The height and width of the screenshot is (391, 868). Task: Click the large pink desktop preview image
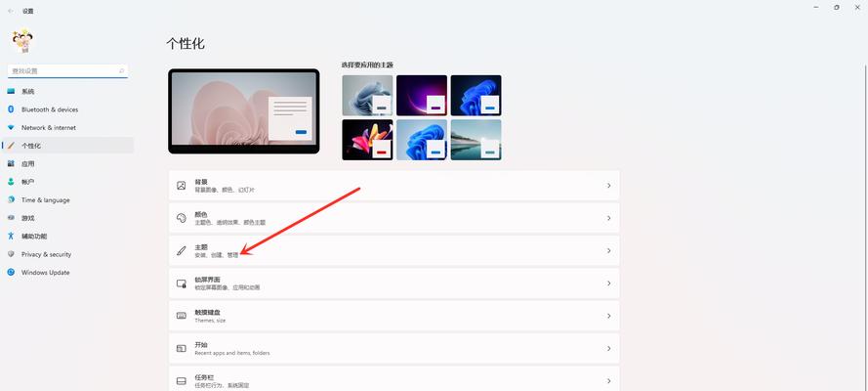243,110
